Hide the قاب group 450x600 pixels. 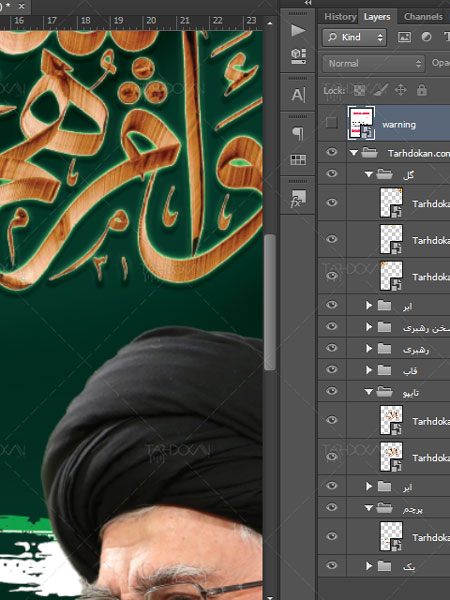[x=331, y=369]
